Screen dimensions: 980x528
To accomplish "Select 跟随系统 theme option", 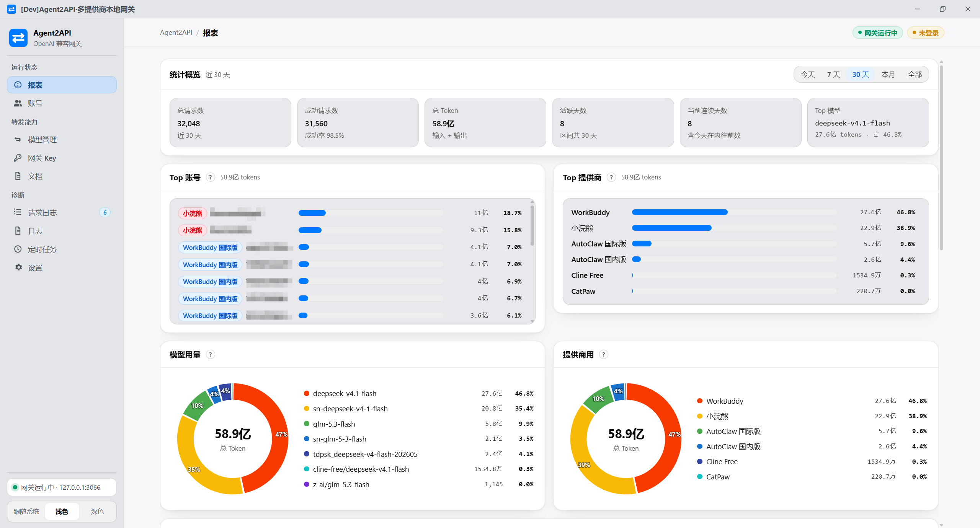I will (26, 512).
